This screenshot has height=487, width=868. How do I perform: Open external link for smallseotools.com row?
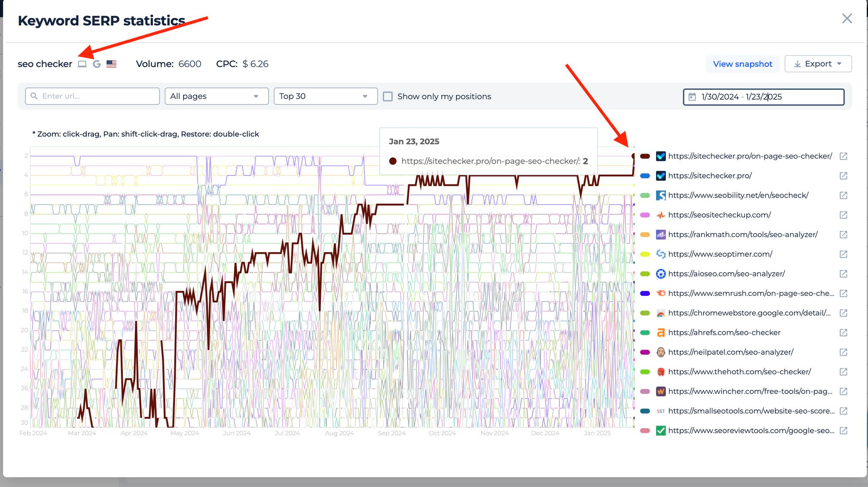coord(843,411)
